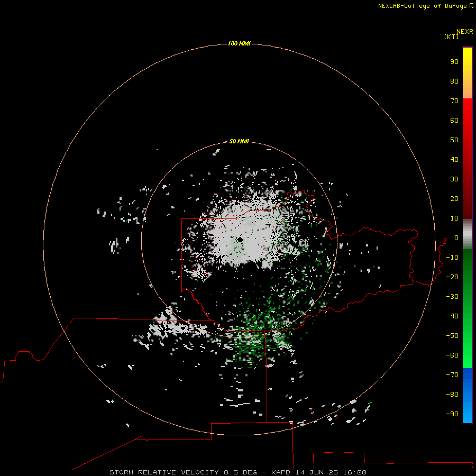Click the -80 value on the velocity scale

pos(452,395)
